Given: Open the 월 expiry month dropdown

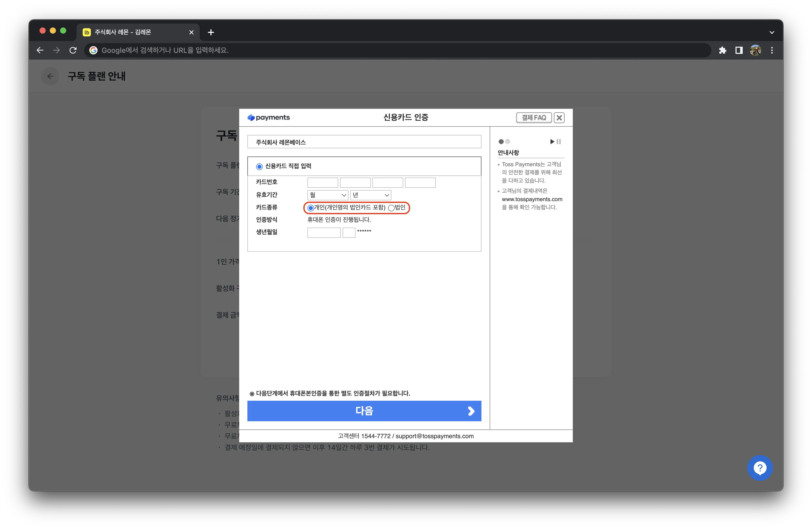Looking at the screenshot, I should click(x=327, y=195).
